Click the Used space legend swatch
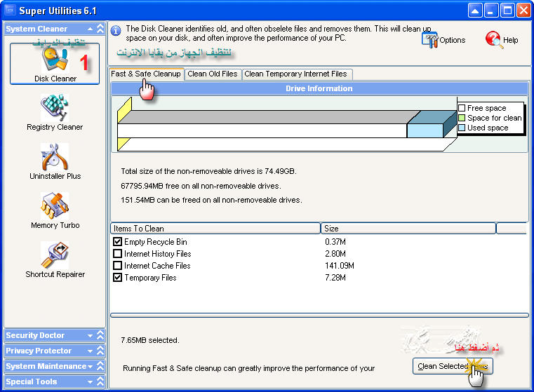The width and height of the screenshot is (534, 392). 462,128
